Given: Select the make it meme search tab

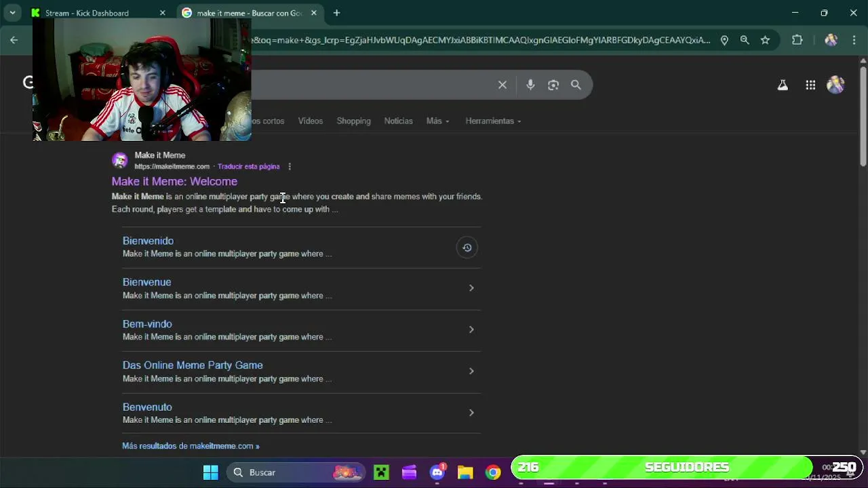Looking at the screenshot, I should click(x=249, y=13).
